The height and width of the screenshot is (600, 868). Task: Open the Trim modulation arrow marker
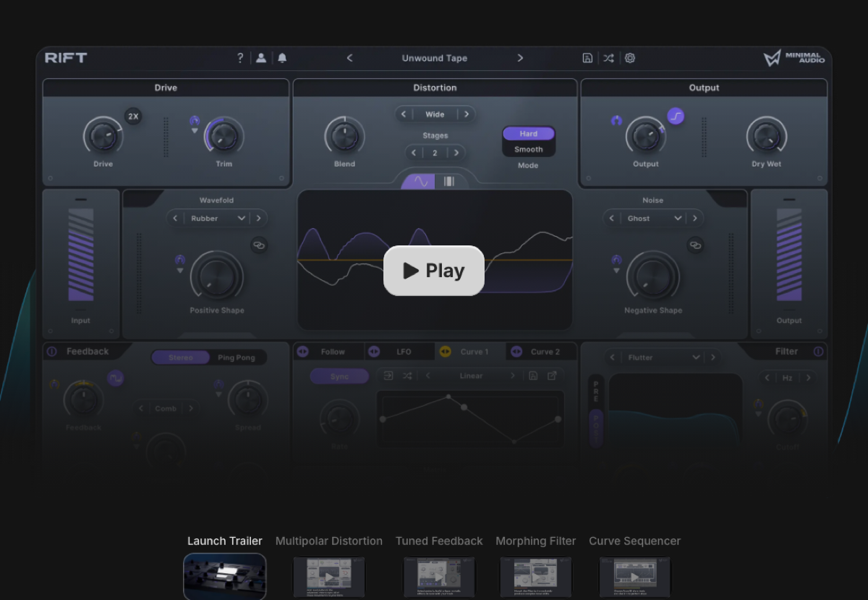point(195,131)
